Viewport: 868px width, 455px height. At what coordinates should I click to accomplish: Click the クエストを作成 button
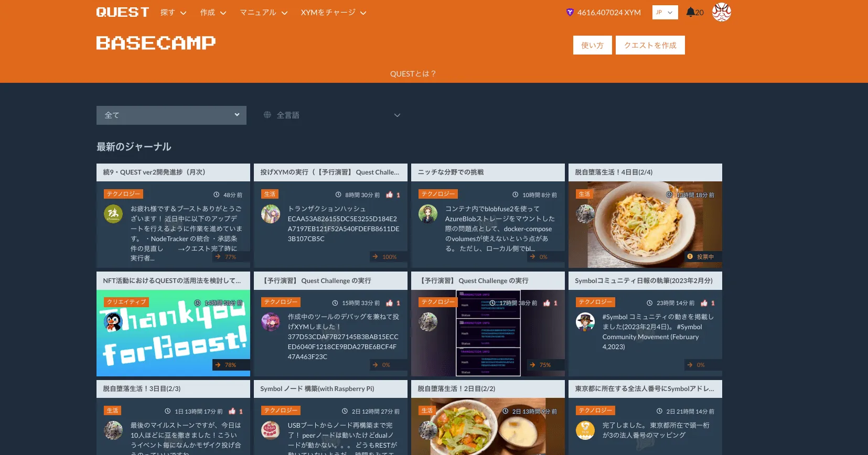tap(650, 45)
